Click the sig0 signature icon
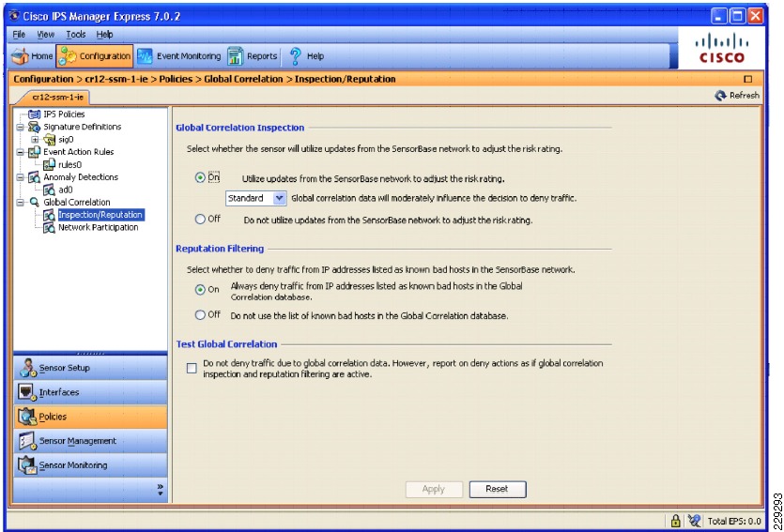Screen dimensions: 784x532 point(50,140)
